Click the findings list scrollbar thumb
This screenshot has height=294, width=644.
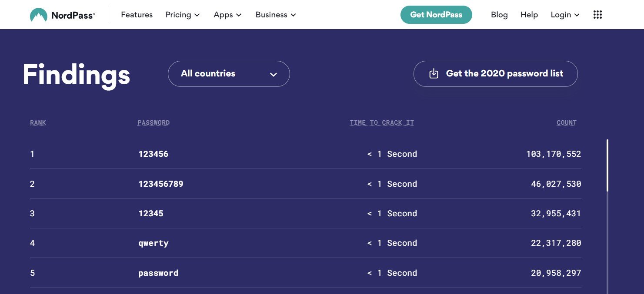pos(607,165)
